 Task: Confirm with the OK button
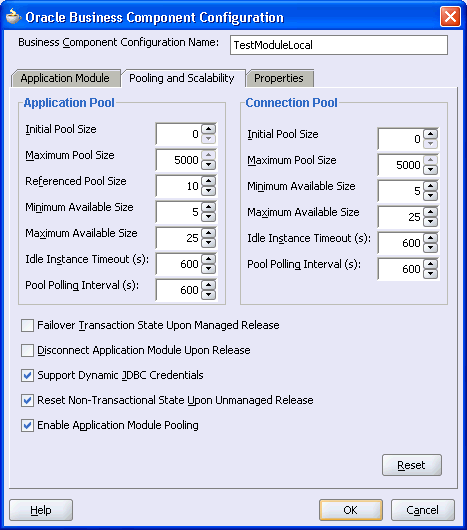point(351,510)
